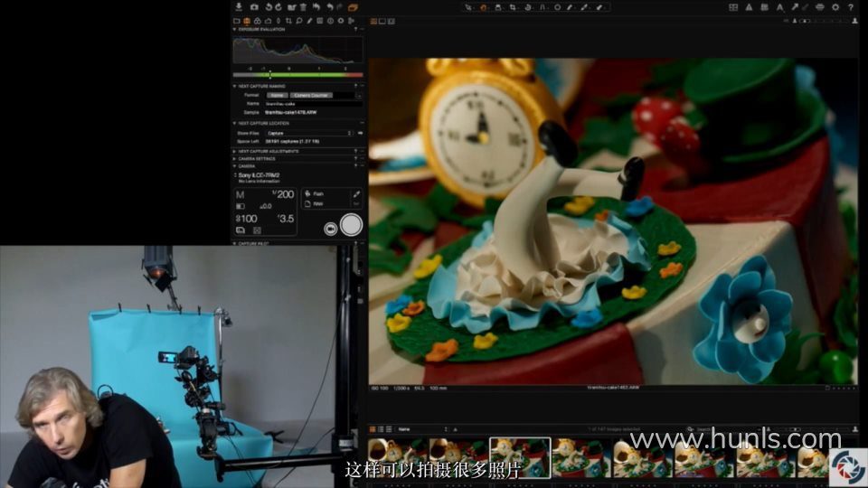This screenshot has width=868, height=488.
Task: Select the first teacup browser thumbnail
Action: pos(398,458)
